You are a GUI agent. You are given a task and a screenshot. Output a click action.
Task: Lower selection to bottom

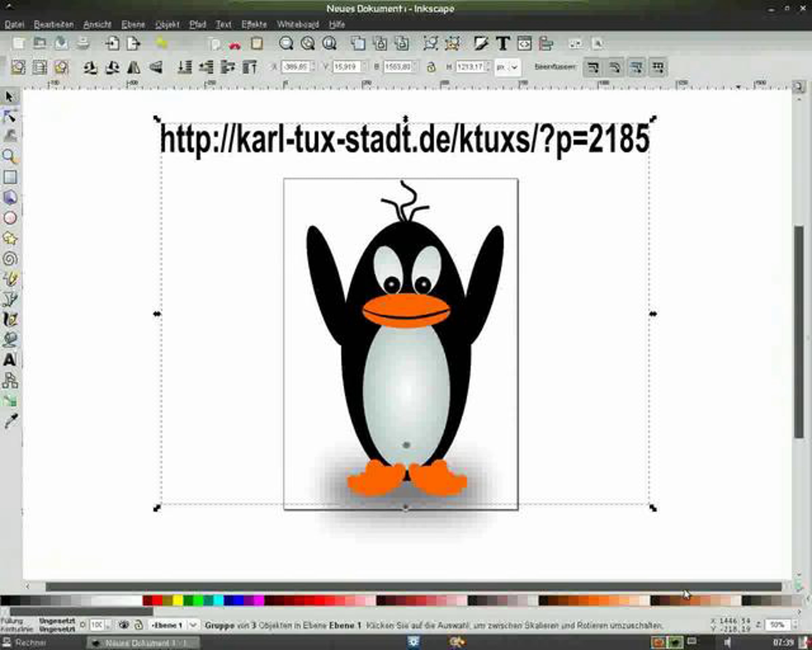pyautogui.click(x=184, y=67)
